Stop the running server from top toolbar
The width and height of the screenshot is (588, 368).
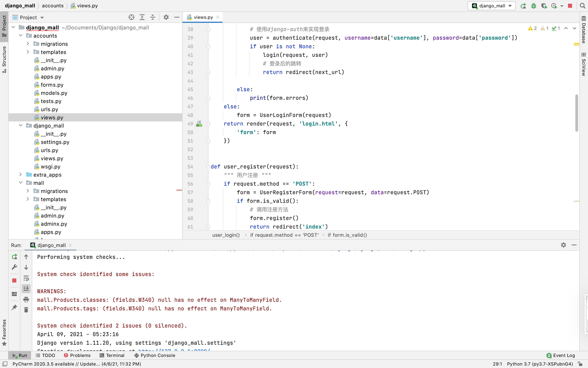click(570, 6)
